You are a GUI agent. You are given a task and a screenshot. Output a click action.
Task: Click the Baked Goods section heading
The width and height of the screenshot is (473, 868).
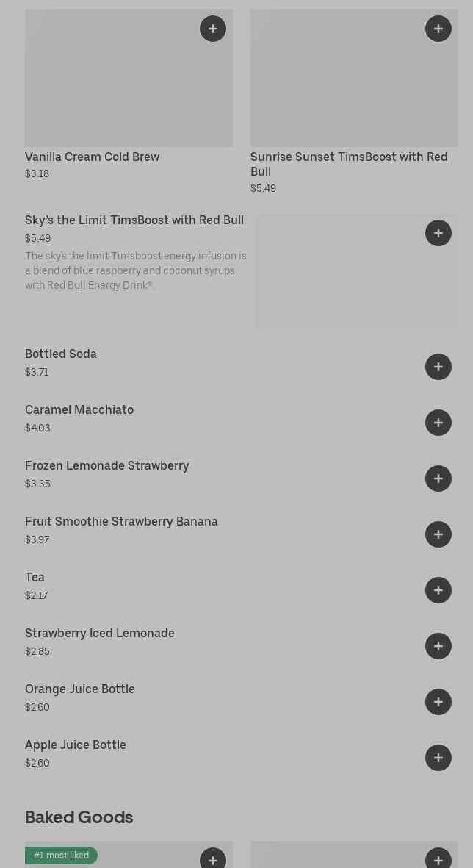79,817
